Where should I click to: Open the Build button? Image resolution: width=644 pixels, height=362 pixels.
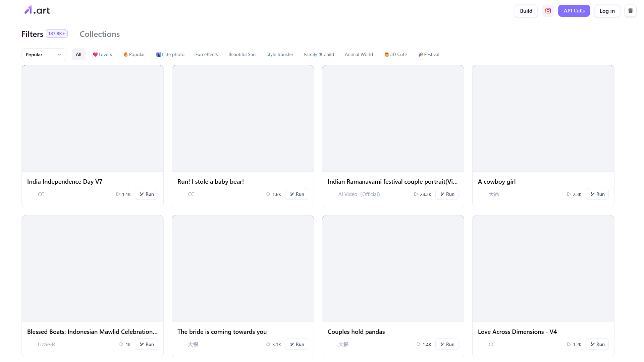526,11
